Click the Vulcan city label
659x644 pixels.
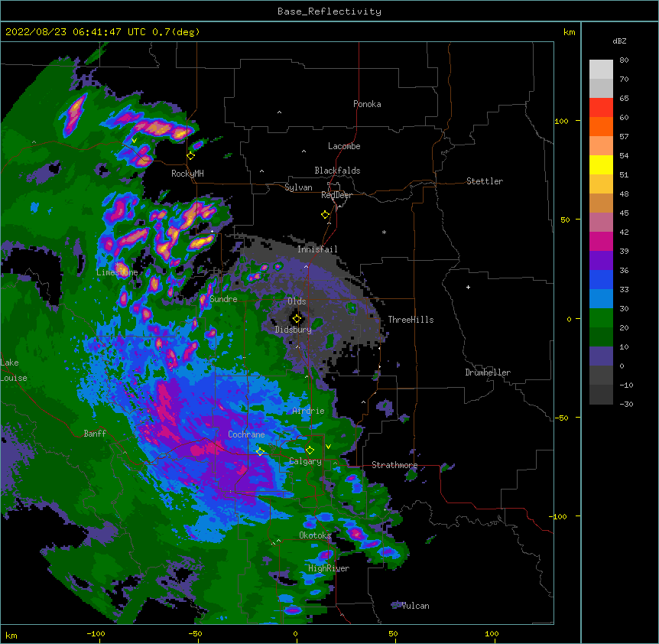tap(415, 606)
